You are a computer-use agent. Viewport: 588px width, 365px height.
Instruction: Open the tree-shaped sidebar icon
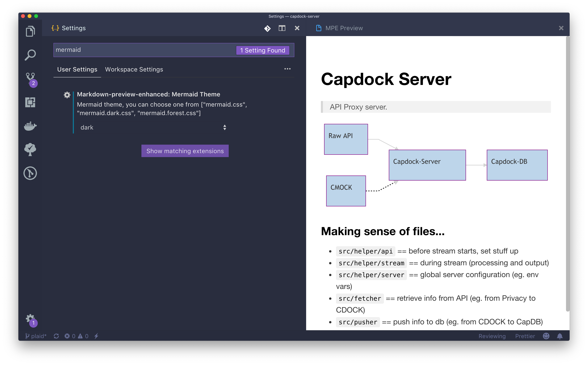point(30,149)
